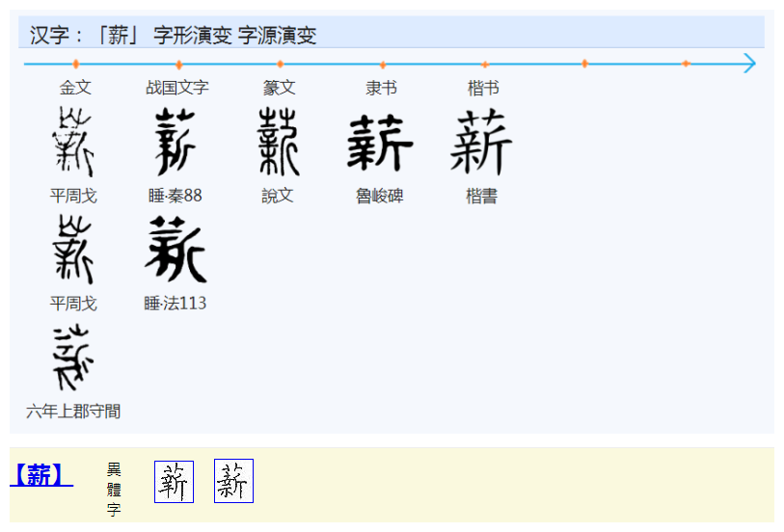Click the 金文 period label
Viewport: 784px width, 532px height.
[75, 88]
